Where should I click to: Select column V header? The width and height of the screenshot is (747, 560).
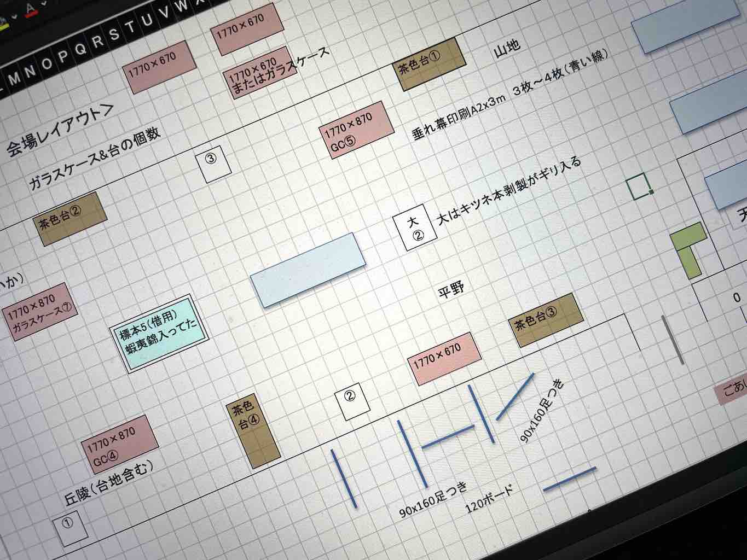tap(164, 14)
